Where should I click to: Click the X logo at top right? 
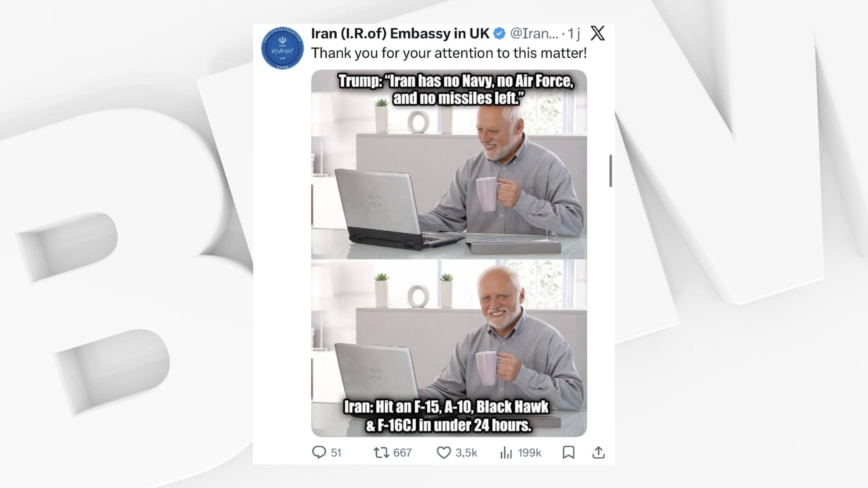[x=598, y=33]
